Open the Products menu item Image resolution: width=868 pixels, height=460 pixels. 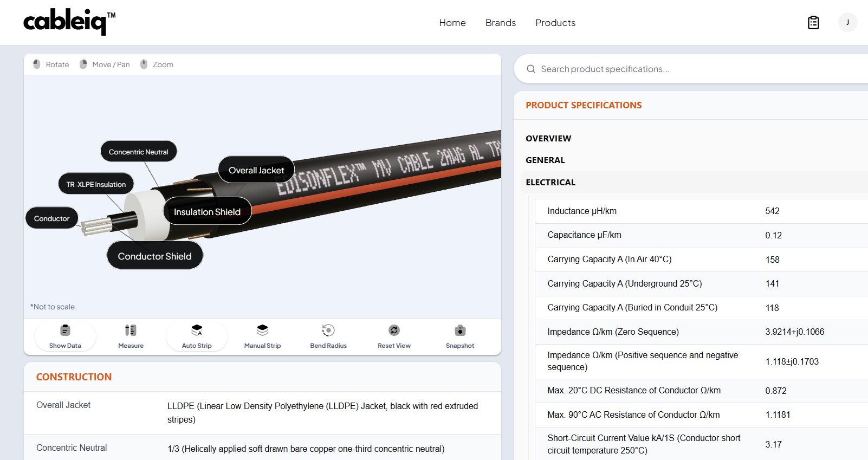555,23
